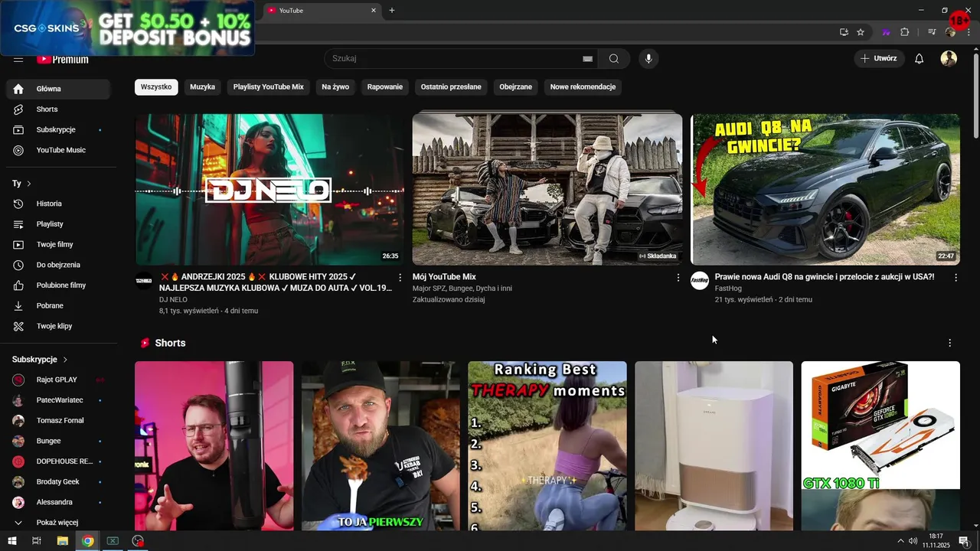Viewport: 980px width, 551px height.
Task: Open options menu for ANDRZEJKI 2025 video
Action: click(x=400, y=278)
